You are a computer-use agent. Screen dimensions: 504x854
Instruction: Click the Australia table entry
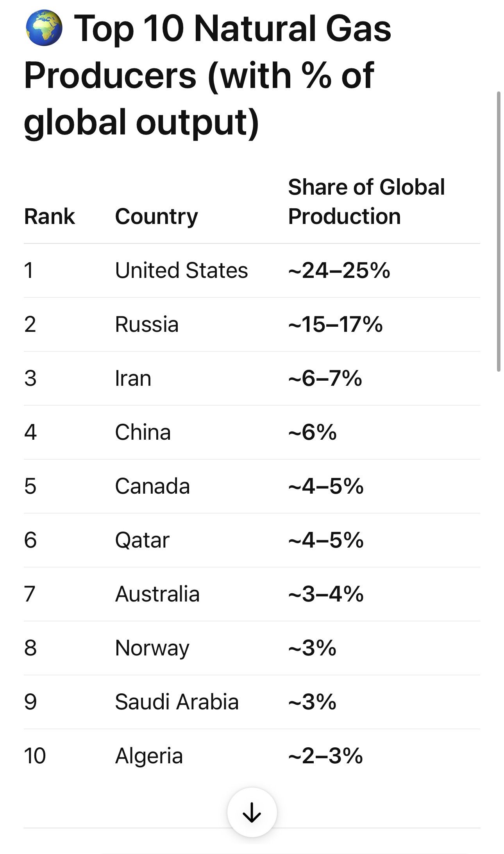click(157, 594)
